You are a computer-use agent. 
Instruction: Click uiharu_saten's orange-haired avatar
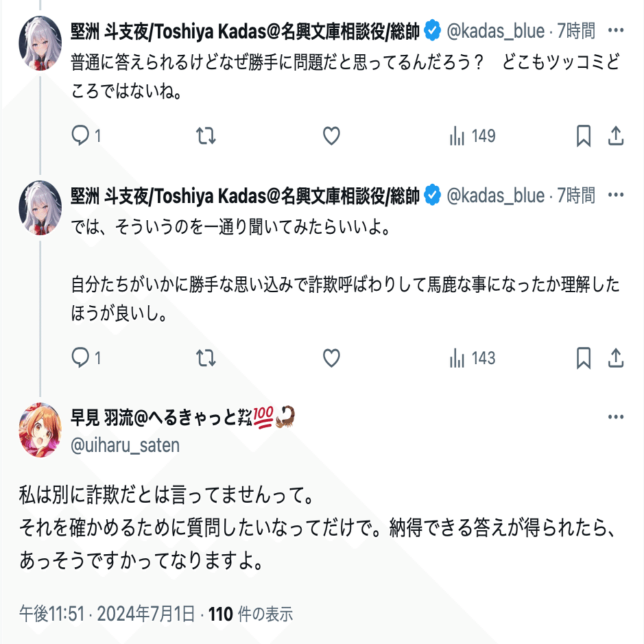point(40,429)
